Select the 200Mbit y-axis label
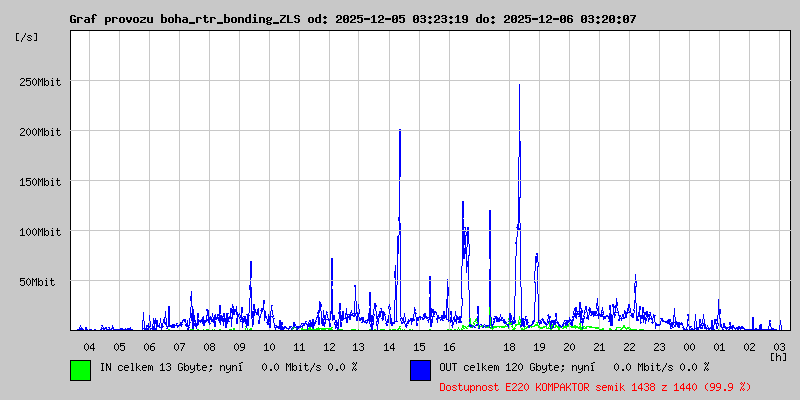The width and height of the screenshot is (800, 400). click(x=40, y=132)
